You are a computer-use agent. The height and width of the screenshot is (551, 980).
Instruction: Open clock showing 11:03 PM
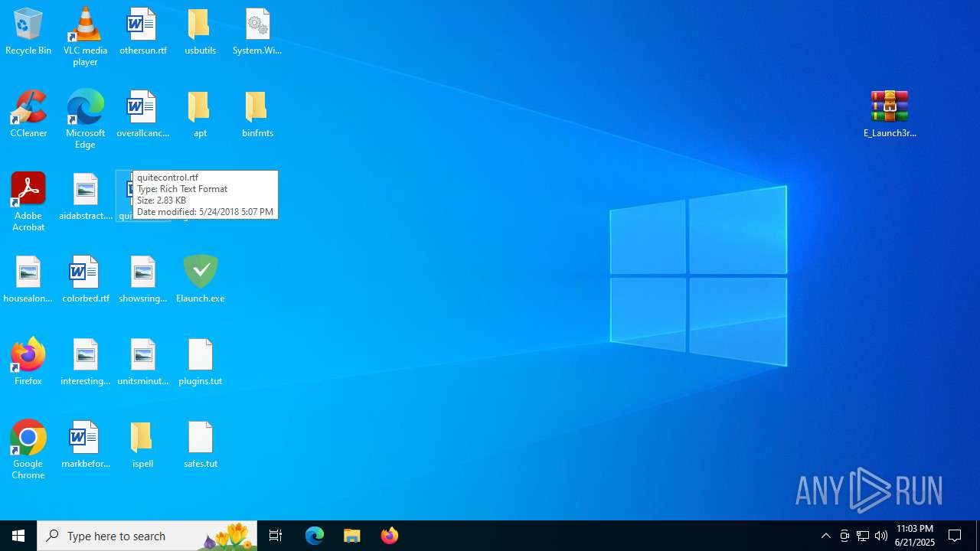click(915, 536)
